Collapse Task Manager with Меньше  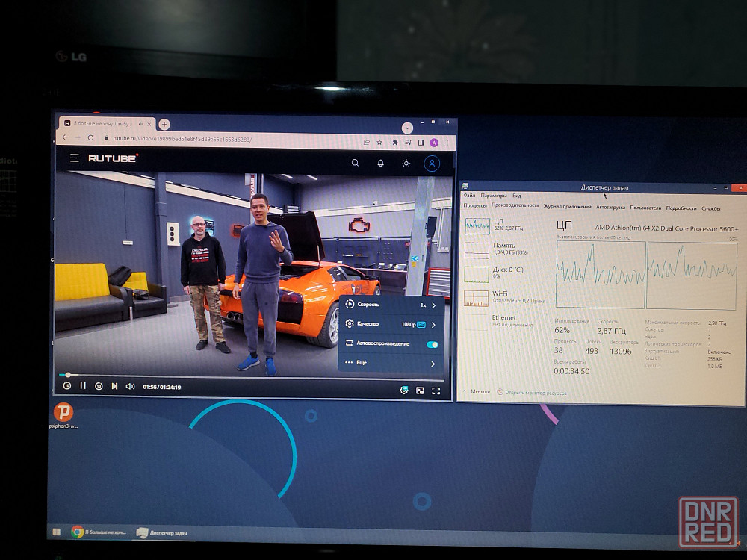pyautogui.click(x=477, y=391)
